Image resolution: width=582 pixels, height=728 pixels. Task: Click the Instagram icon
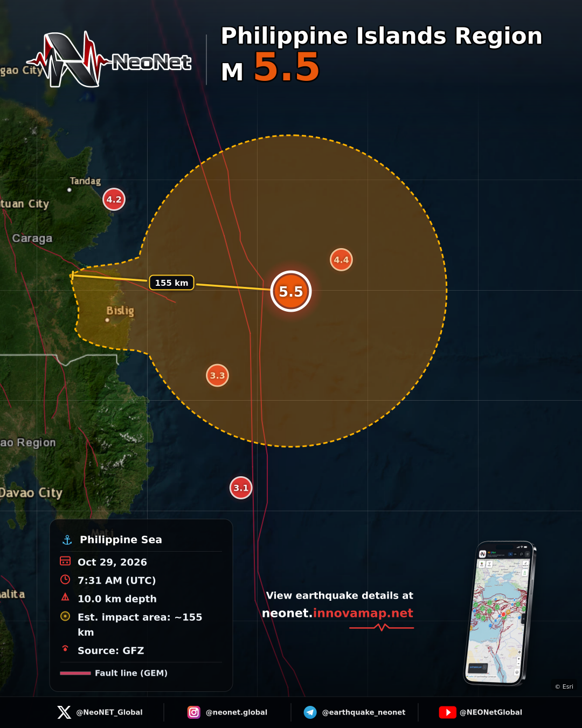point(194,712)
